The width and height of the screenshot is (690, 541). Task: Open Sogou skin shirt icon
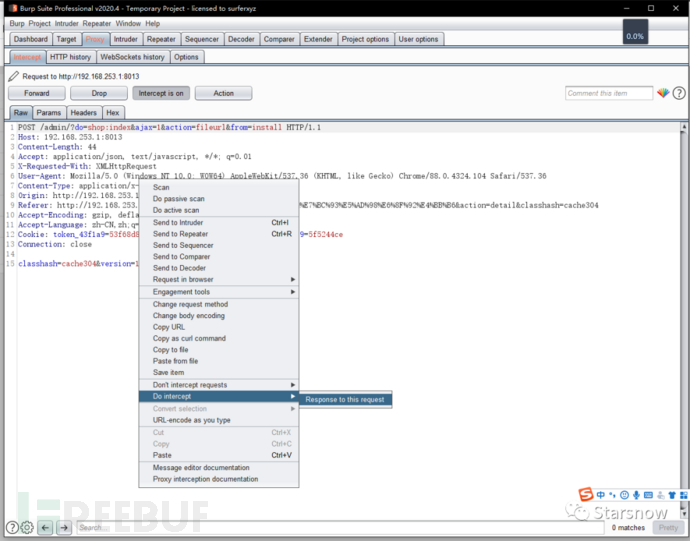(x=672, y=495)
